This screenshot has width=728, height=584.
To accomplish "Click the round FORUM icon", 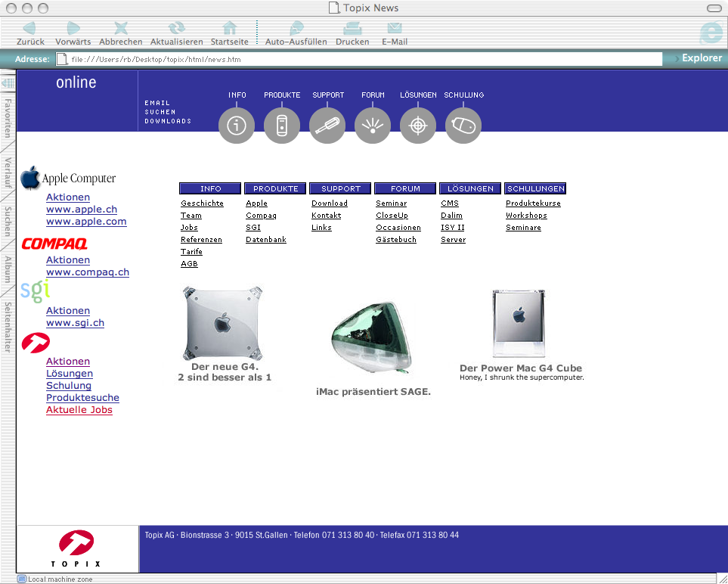I will click(x=373, y=126).
